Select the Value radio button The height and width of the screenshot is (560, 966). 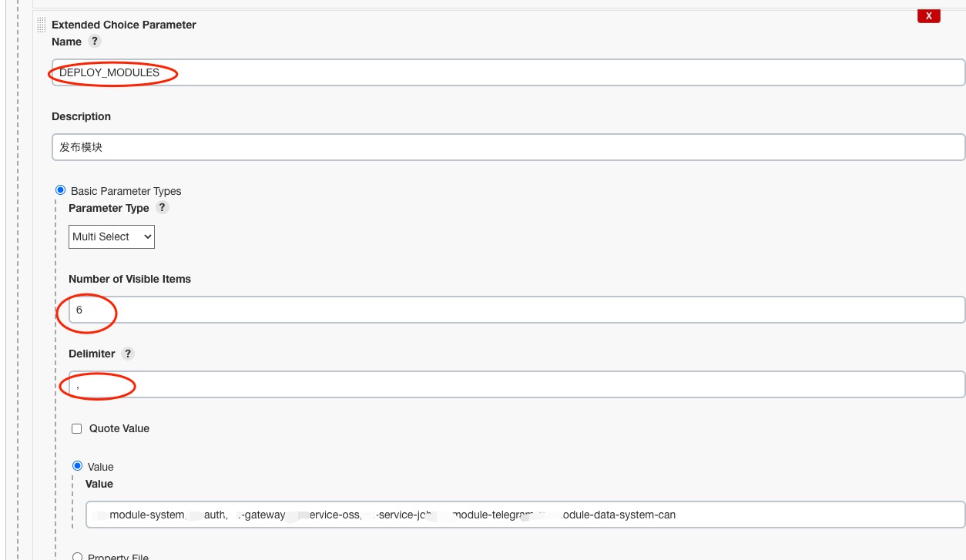coord(78,466)
